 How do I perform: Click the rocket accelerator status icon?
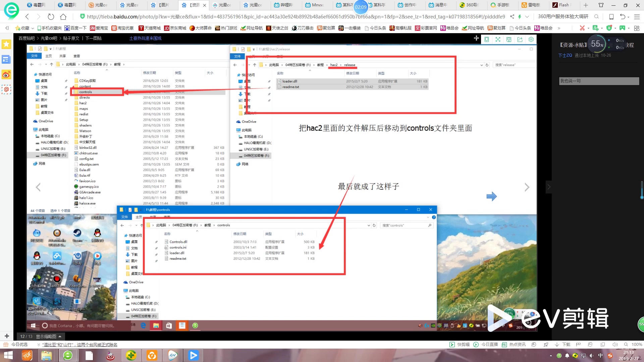pos(546,345)
